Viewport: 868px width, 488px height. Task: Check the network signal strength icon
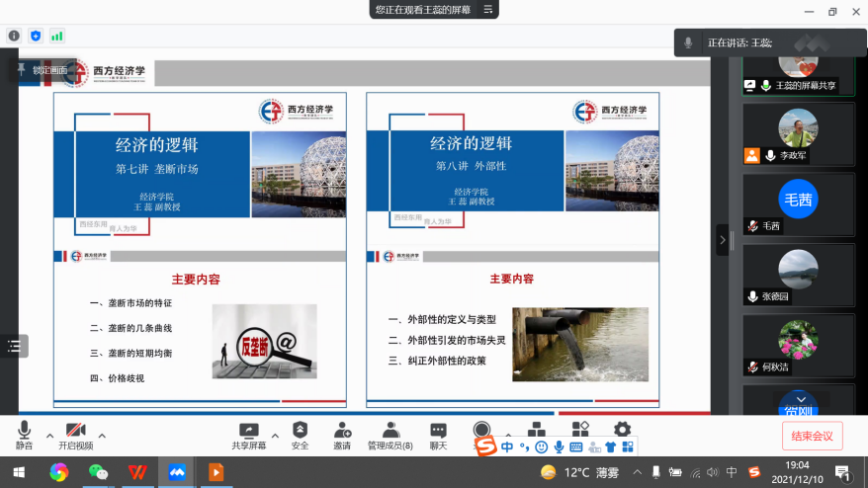click(x=57, y=36)
